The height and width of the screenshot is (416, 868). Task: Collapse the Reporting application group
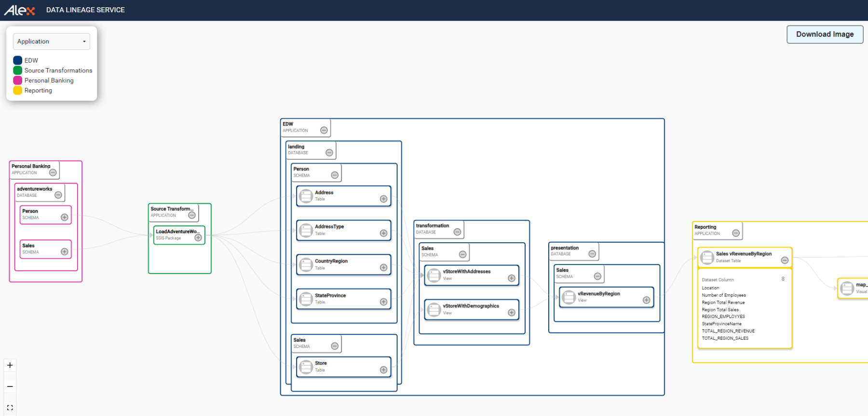[736, 233]
